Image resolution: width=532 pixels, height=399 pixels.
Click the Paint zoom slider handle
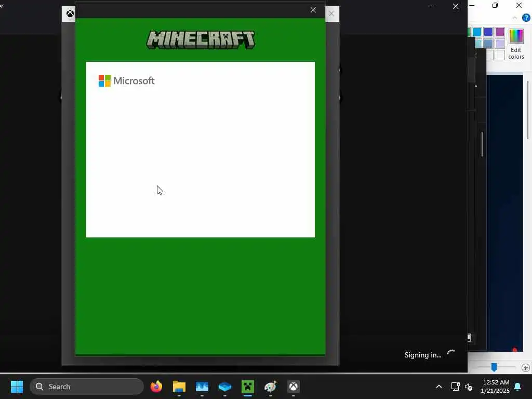(x=494, y=367)
